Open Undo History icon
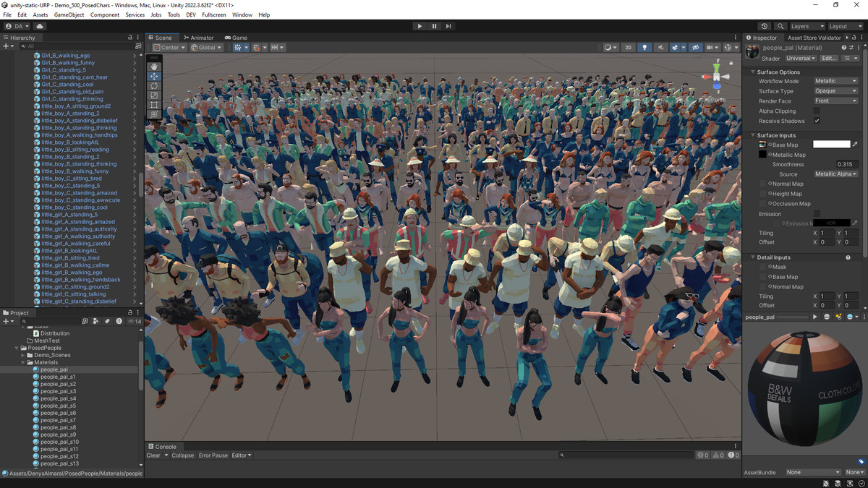This screenshot has width=868, height=488. point(765,26)
